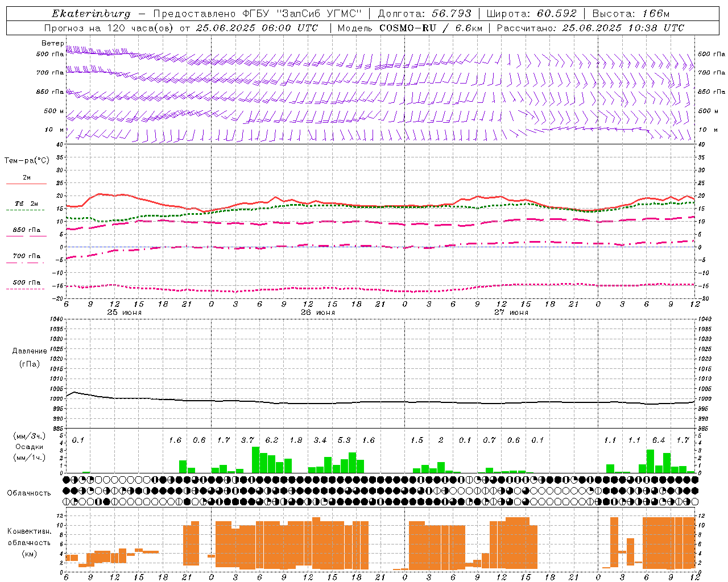Image resolution: width=728 pixels, height=582 pixels.
Task: Select the "Тем-ра(°C)" axis label
Action: point(27,161)
